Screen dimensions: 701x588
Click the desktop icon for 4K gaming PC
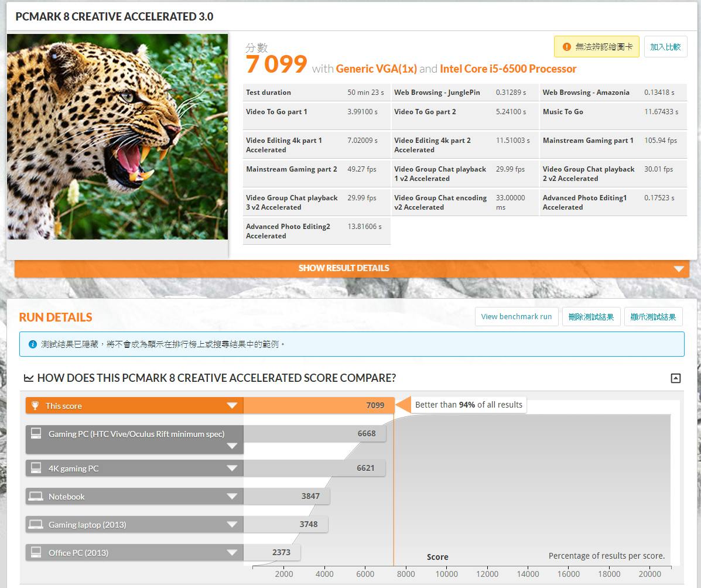point(36,468)
